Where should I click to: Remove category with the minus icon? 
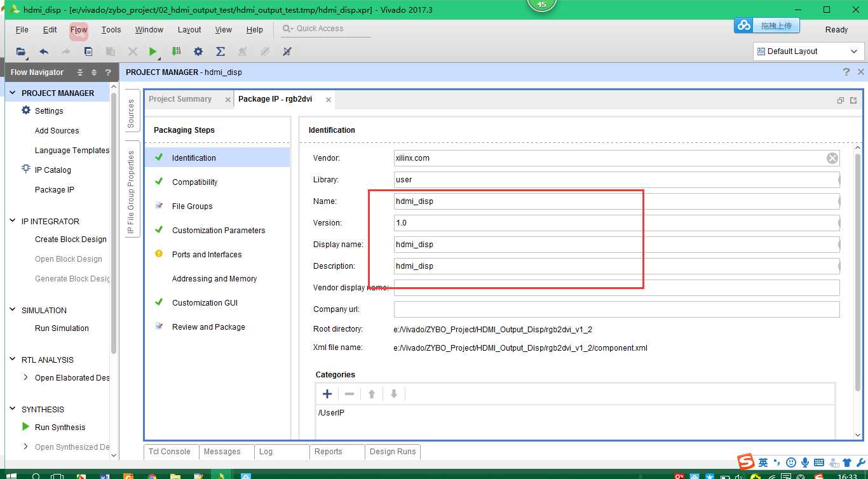pyautogui.click(x=349, y=394)
